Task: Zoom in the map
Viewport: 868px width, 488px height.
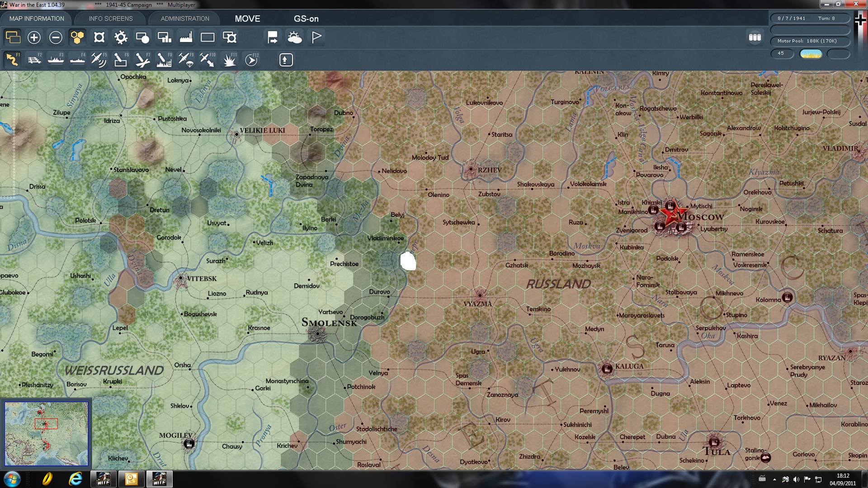Action: (34, 37)
